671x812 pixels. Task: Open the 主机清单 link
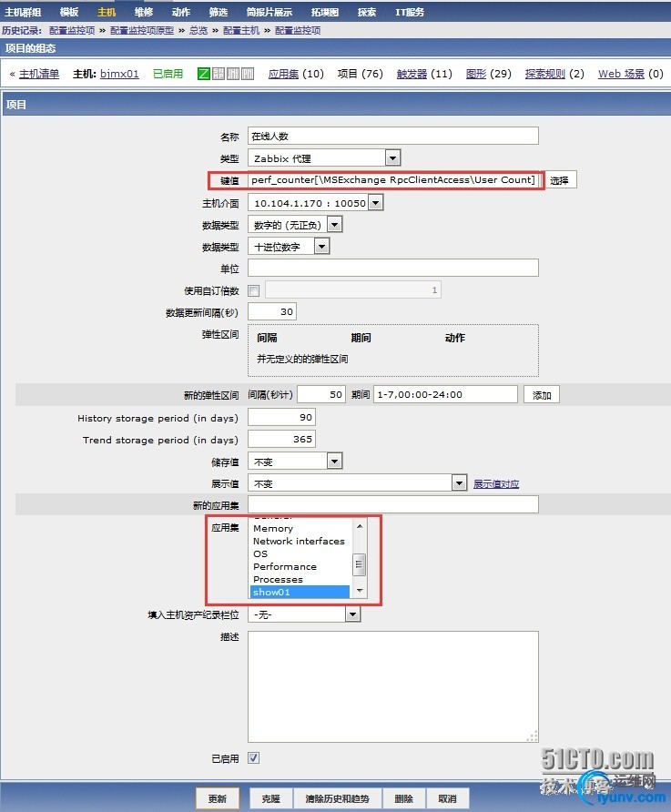click(39, 74)
